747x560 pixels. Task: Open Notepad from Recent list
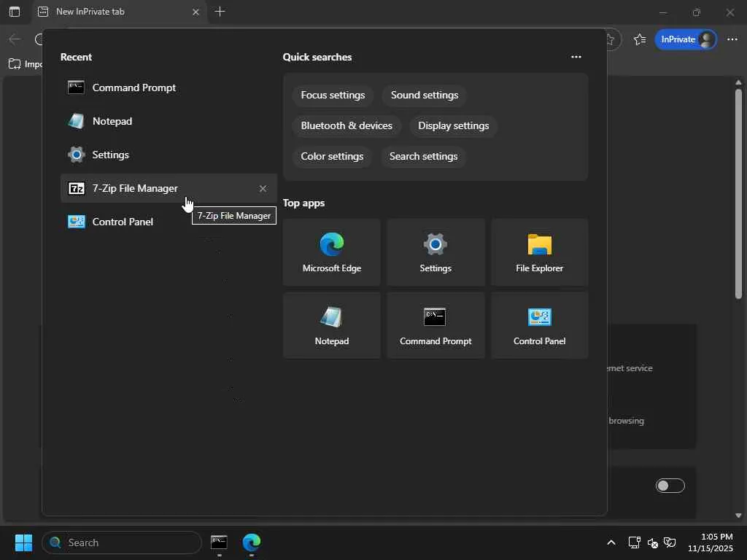169,121
